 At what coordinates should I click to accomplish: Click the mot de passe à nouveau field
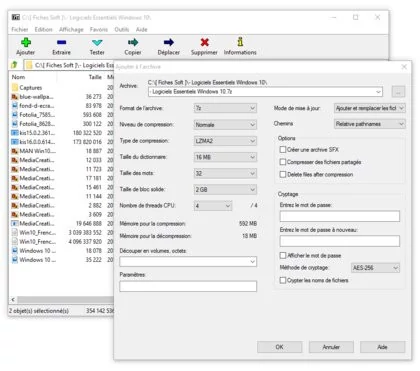[x=340, y=241]
